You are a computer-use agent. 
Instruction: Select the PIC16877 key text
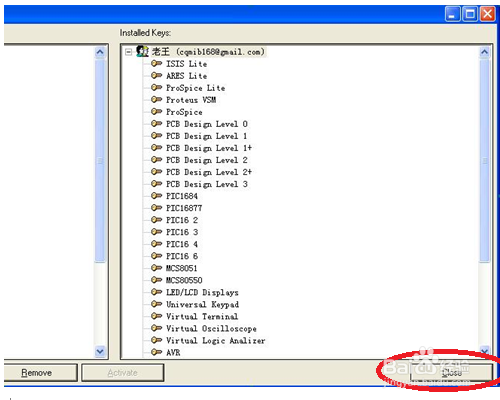(x=184, y=208)
